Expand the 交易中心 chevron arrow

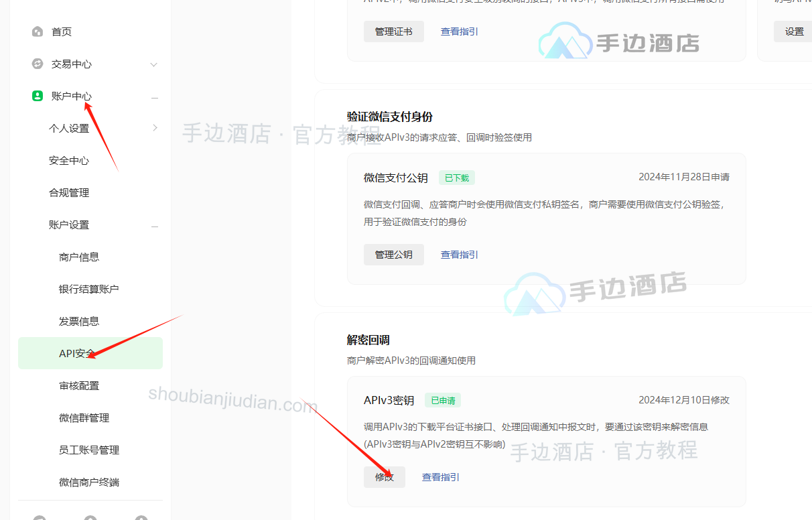154,64
